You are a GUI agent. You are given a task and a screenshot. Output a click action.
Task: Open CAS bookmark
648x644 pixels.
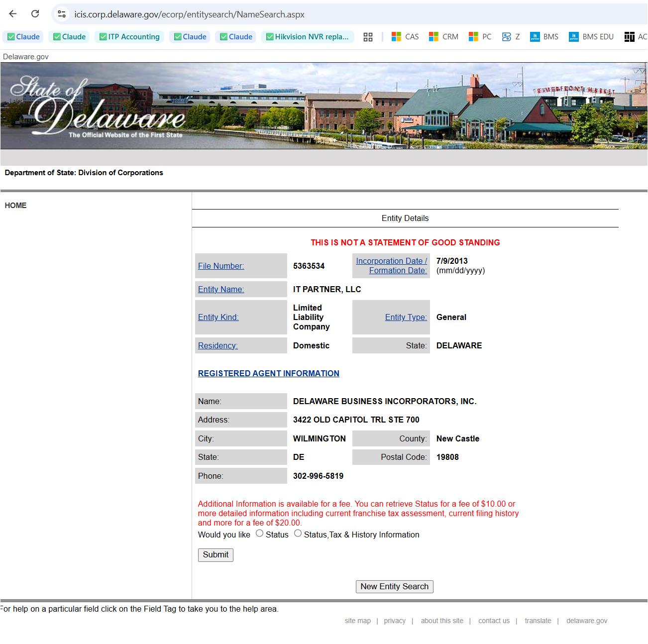[405, 37]
